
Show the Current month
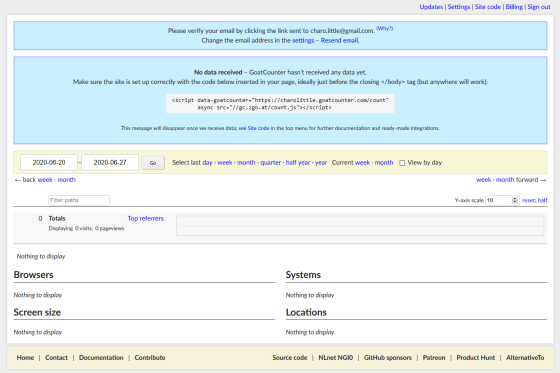384,163
